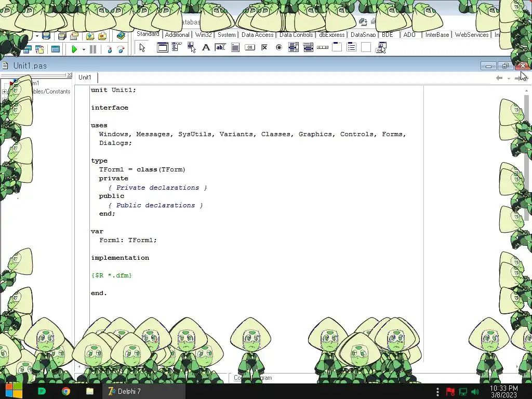The width and height of the screenshot is (532, 399).
Task: Switch to the BDE palette tab
Action: (x=388, y=35)
